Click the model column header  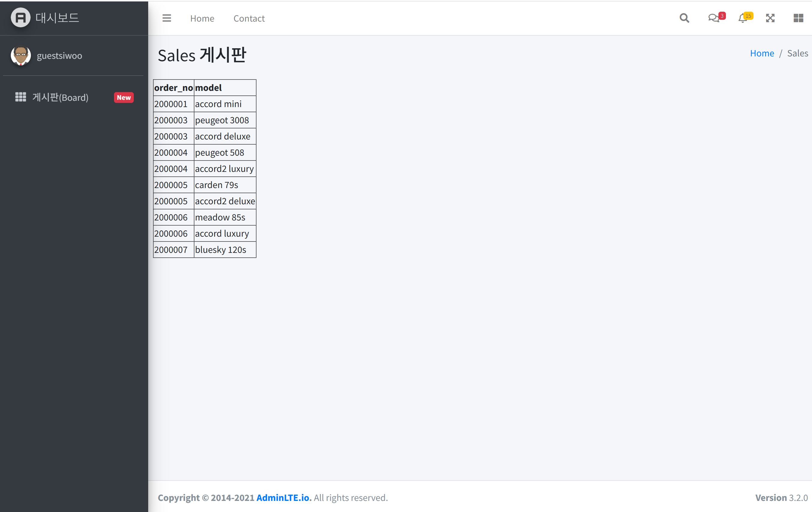coord(208,88)
